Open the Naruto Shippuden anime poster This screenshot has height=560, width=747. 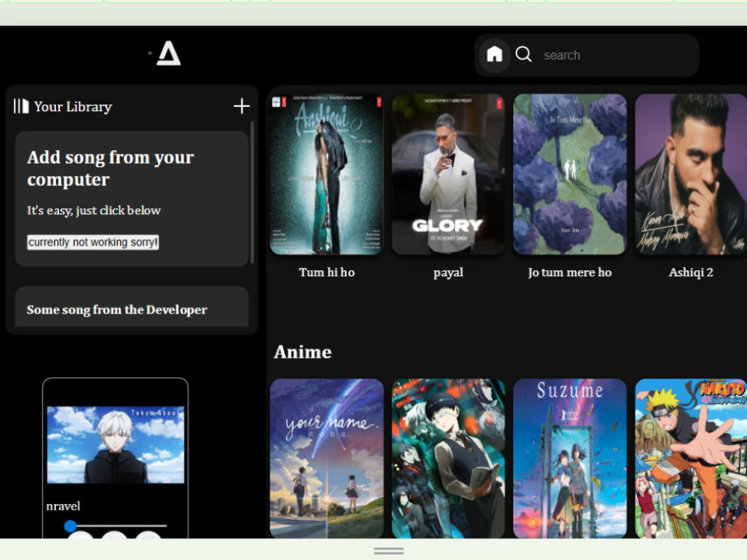[691, 458]
